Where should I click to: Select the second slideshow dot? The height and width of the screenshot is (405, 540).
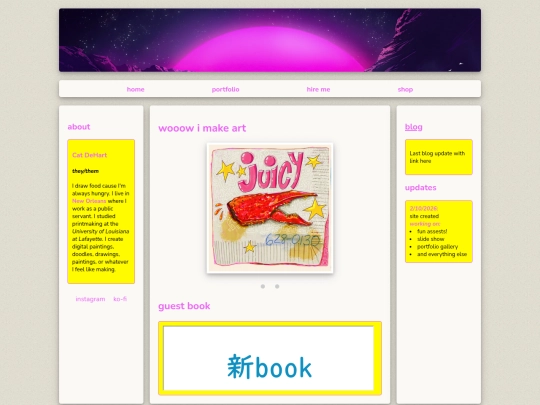[x=277, y=286]
